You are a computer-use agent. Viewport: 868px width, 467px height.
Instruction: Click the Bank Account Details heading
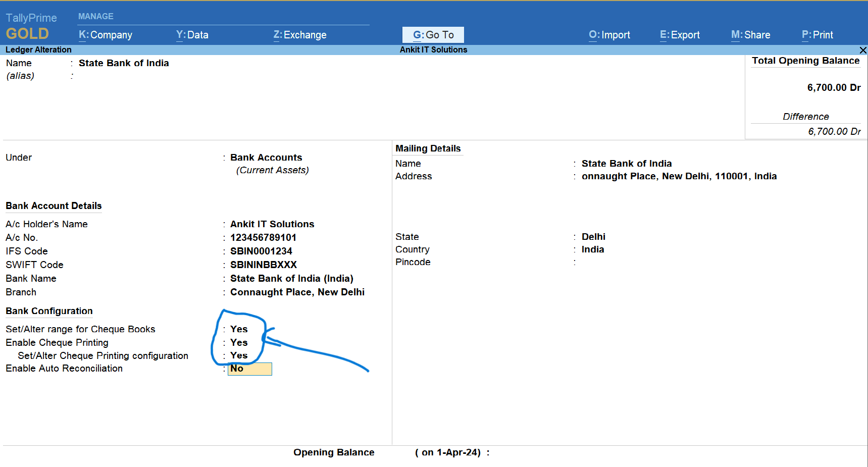tap(54, 206)
